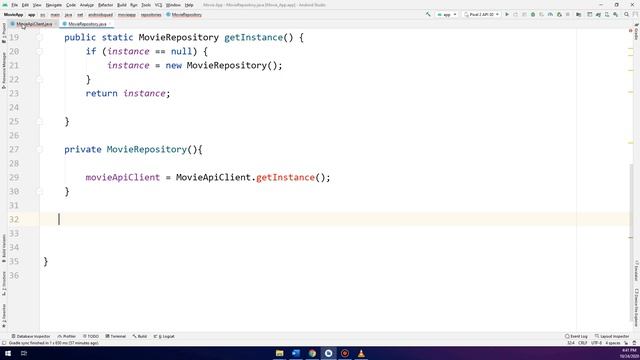Open the Build tool window at bottom
The width and height of the screenshot is (640, 360).
pos(140,336)
